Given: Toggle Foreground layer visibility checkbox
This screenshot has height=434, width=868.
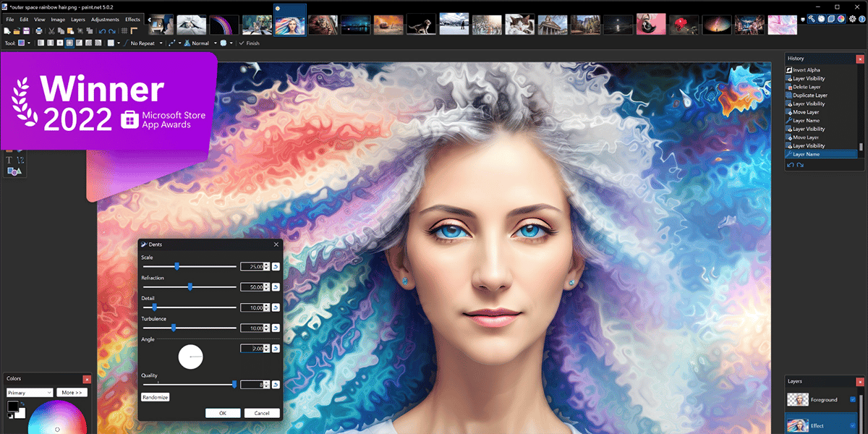Looking at the screenshot, I should [853, 399].
